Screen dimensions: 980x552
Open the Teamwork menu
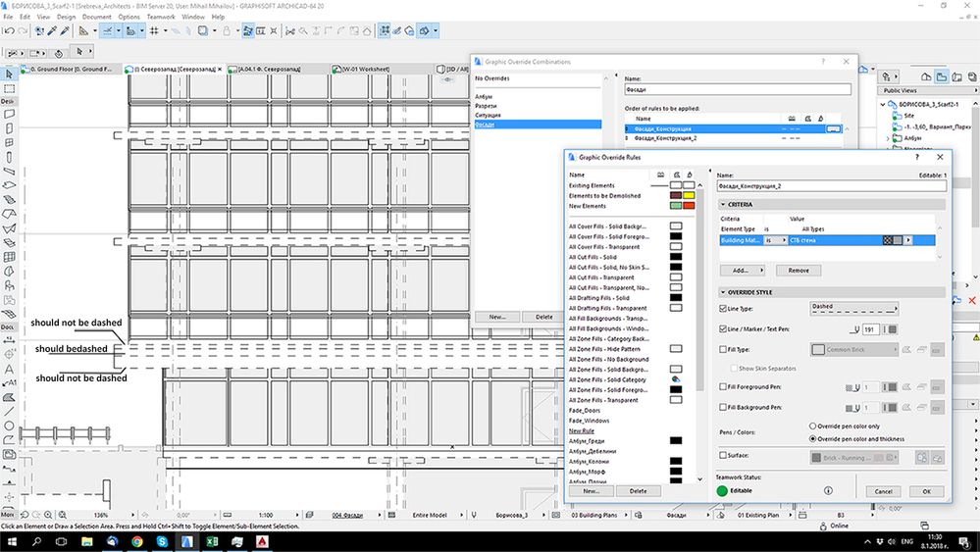[160, 17]
